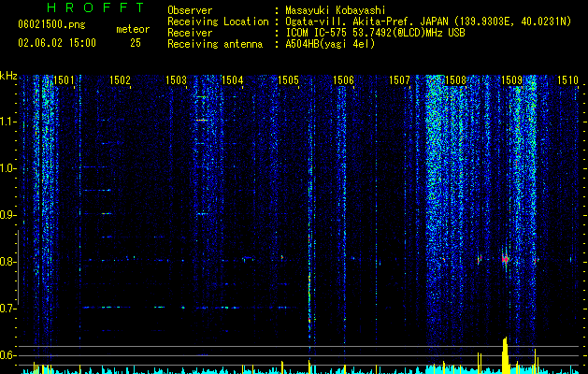Click the 1.0 frequency axis label
The height and width of the screenshot is (374, 588).
7,168
